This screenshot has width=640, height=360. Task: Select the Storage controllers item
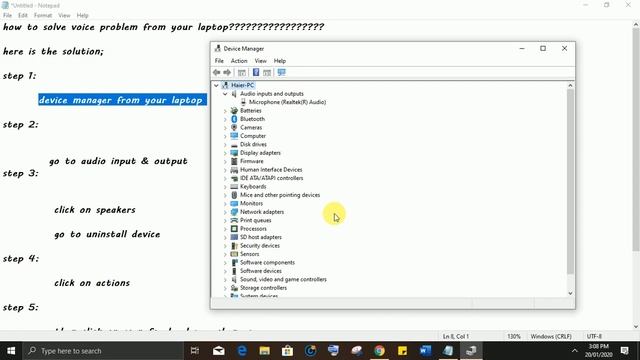click(x=263, y=288)
